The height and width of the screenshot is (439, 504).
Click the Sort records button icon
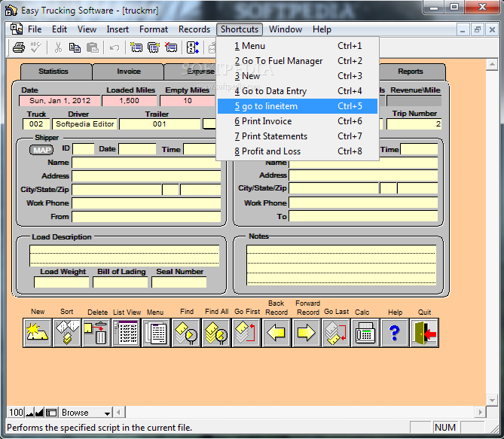tap(67, 333)
